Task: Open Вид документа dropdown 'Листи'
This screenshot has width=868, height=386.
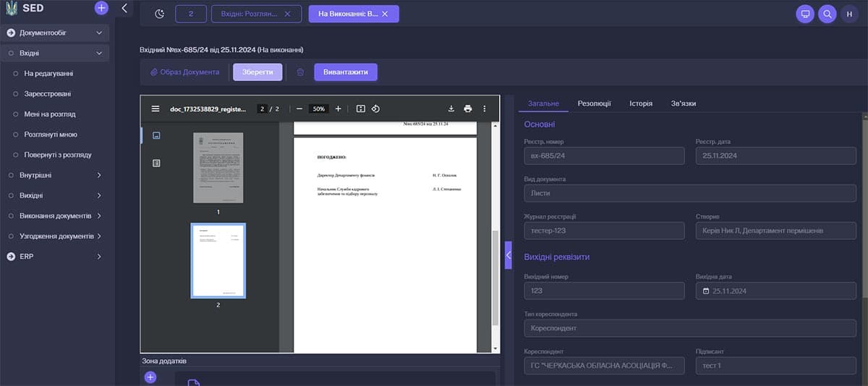Action: (x=690, y=193)
